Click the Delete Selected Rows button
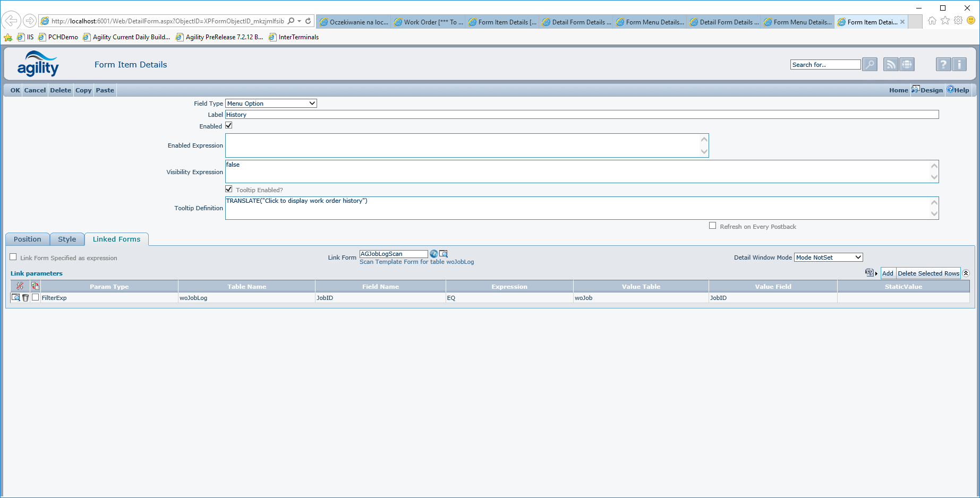This screenshot has width=980, height=498. tap(928, 273)
